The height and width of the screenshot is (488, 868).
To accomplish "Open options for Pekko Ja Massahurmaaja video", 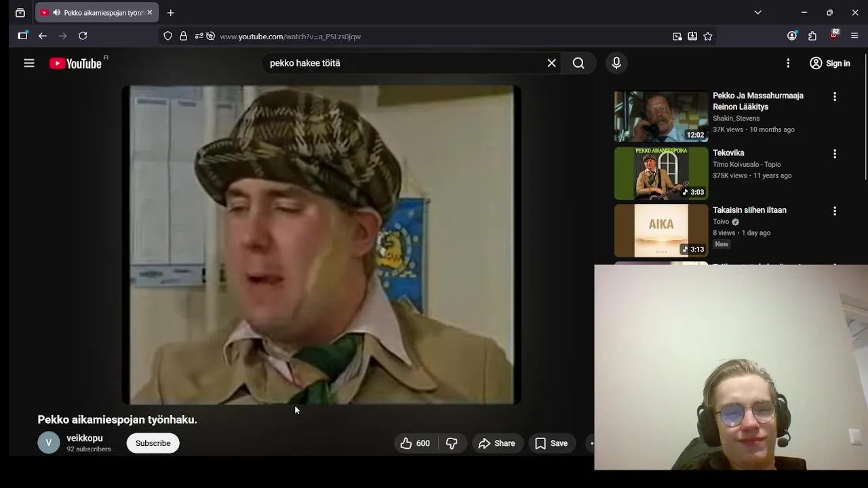I will click(835, 97).
